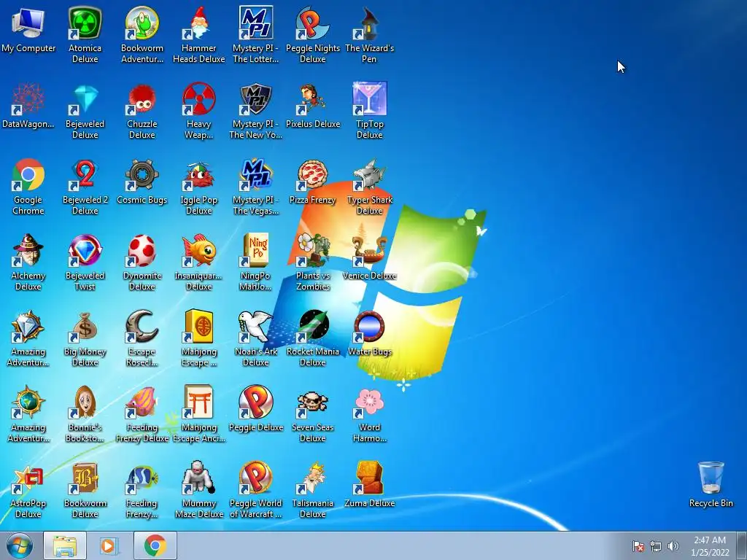Image resolution: width=747 pixels, height=560 pixels.
Task: Click the Seven Seas Deluxe skull icon
Action: pyautogui.click(x=312, y=402)
